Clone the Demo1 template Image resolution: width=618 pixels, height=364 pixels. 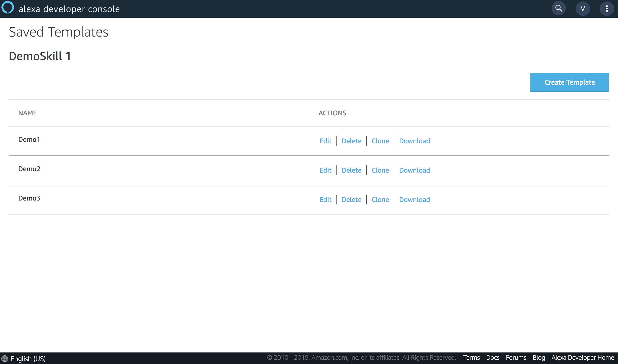(380, 141)
